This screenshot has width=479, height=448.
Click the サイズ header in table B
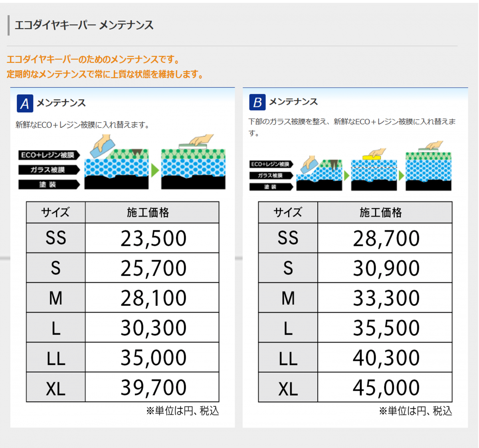pos(288,212)
